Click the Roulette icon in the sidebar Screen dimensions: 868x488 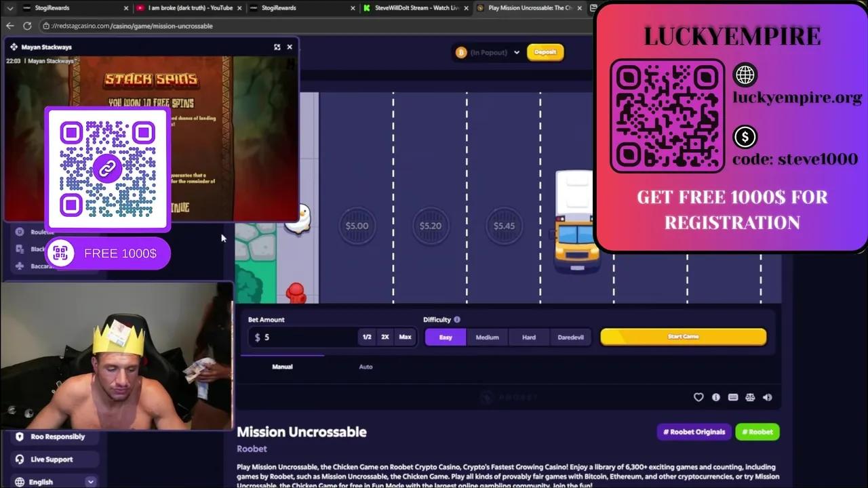[20, 232]
